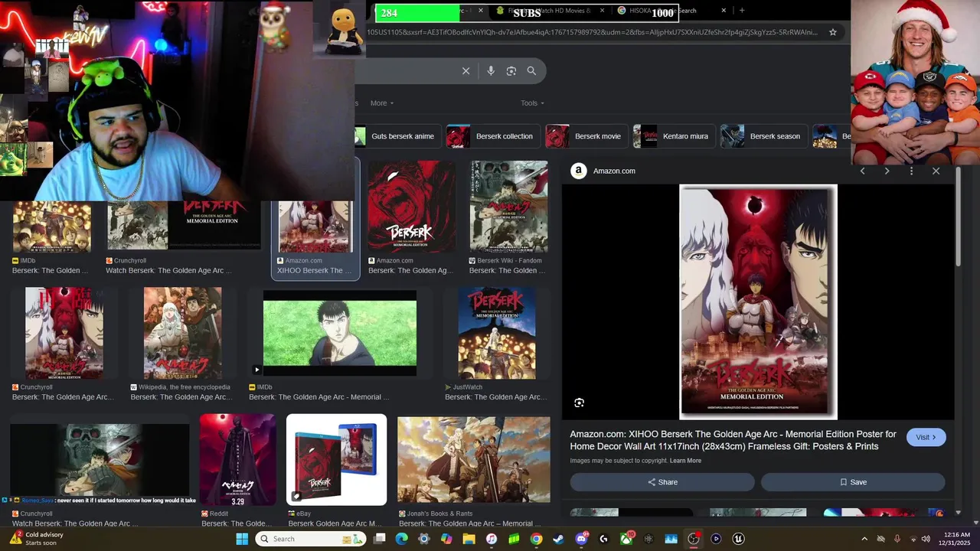
Task: Share the previewed Berserk poster image
Action: click(x=662, y=482)
